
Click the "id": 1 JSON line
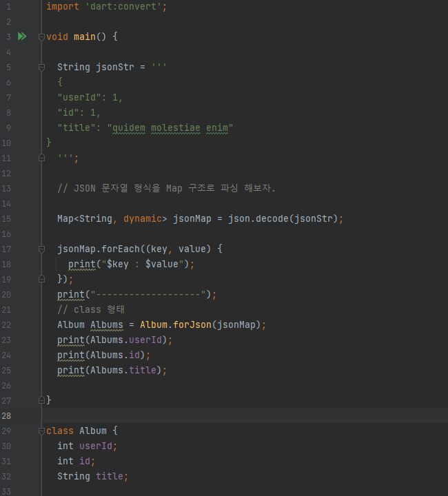(x=79, y=112)
